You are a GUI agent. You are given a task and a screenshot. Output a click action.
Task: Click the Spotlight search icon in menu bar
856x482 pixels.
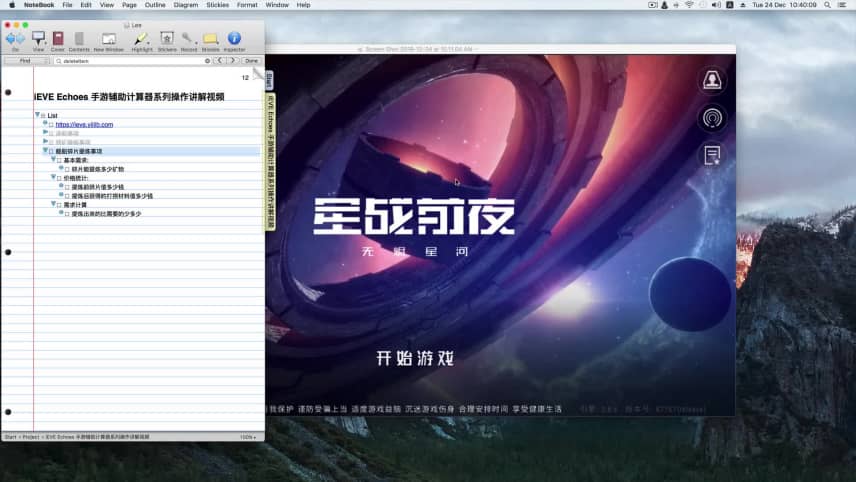point(828,5)
